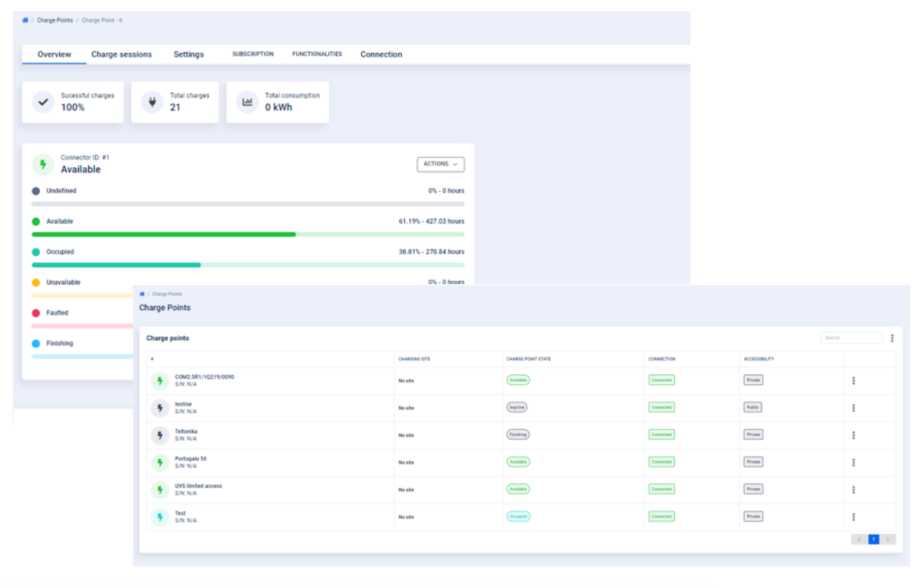Click the Total charges plug icon
Image resolution: width=924 pixels, height=588 pixels.
(152, 102)
